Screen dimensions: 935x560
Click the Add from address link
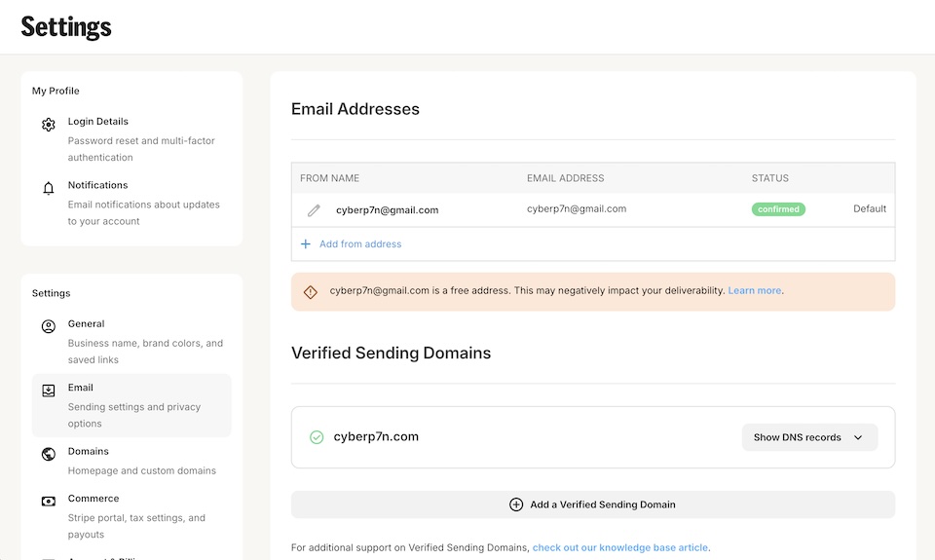[360, 244]
